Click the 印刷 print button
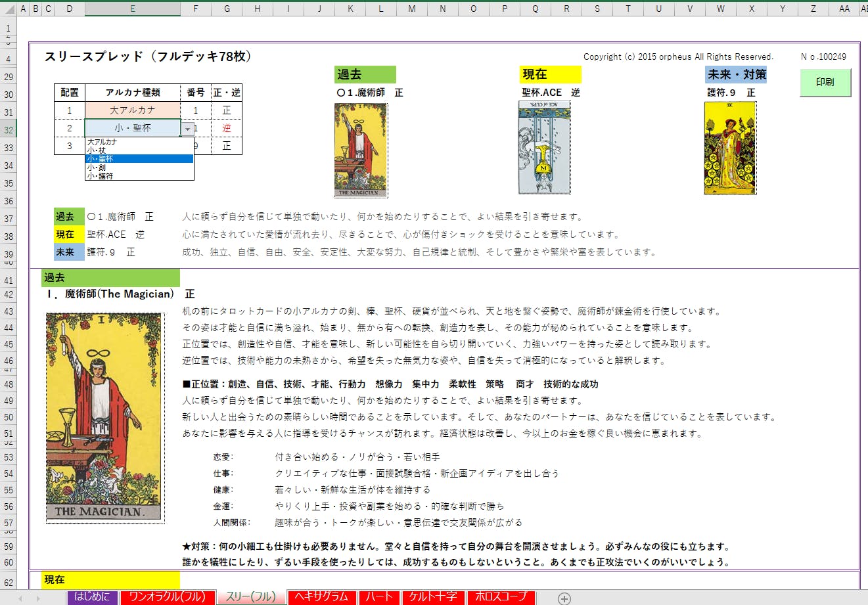This screenshot has width=868, height=605. pos(825,83)
